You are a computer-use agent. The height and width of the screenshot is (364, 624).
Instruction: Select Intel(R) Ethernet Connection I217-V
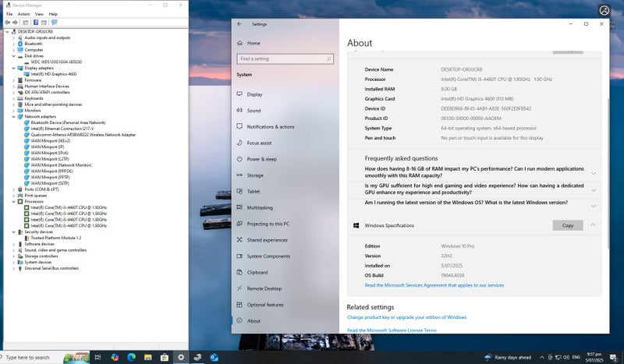point(62,129)
